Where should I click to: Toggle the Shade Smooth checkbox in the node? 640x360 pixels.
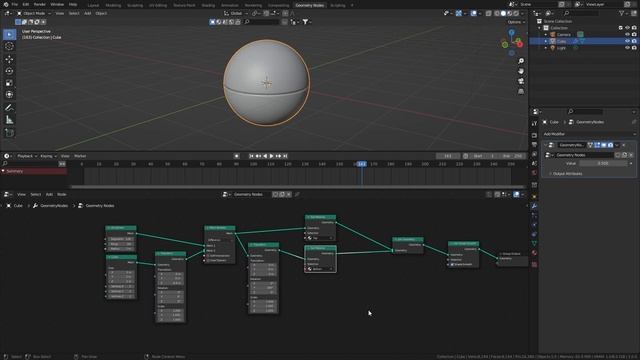(452, 264)
